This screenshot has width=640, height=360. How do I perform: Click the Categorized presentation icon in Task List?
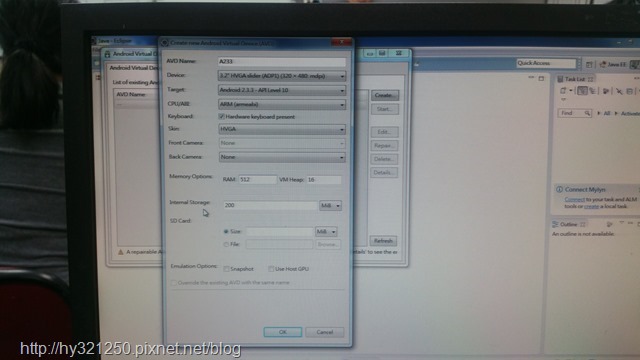[582, 91]
